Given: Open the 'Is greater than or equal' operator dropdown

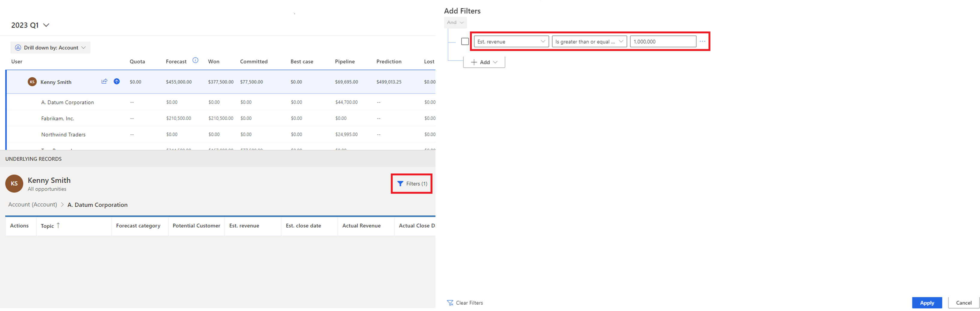Looking at the screenshot, I should (589, 41).
